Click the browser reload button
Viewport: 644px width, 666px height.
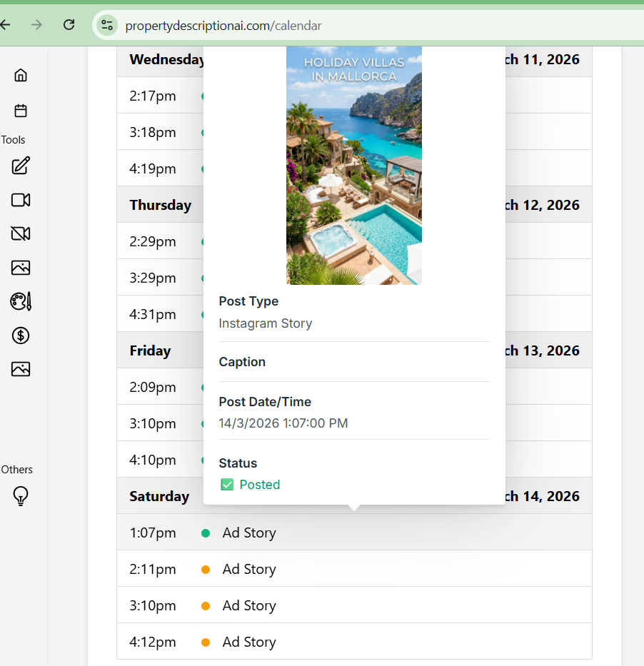69,25
